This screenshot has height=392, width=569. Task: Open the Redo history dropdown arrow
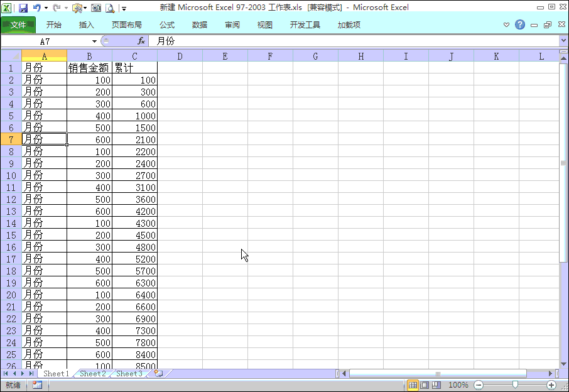[66, 8]
